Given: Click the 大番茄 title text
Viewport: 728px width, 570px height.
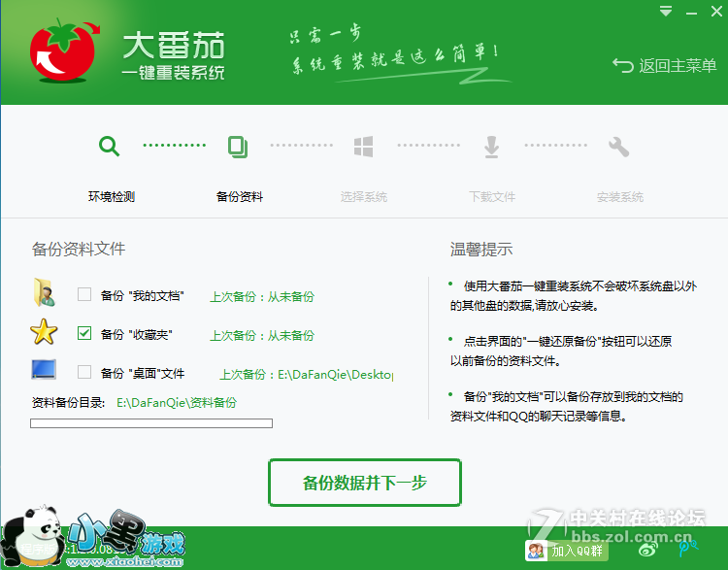Looking at the screenshot, I should 174,46.
